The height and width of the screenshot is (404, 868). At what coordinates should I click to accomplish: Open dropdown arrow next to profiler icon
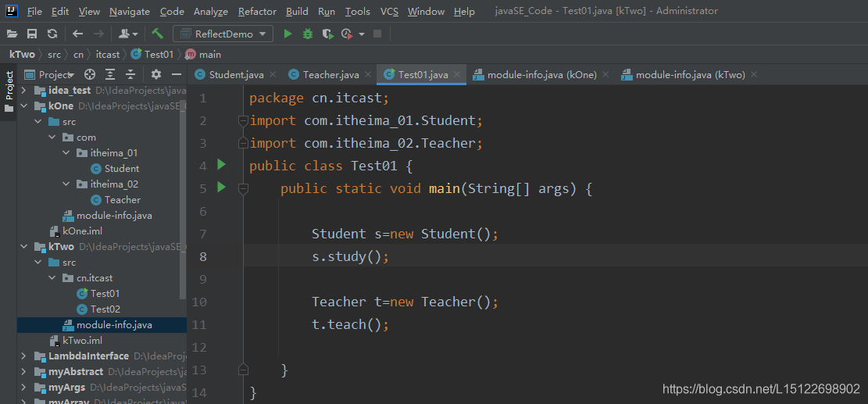tap(362, 34)
